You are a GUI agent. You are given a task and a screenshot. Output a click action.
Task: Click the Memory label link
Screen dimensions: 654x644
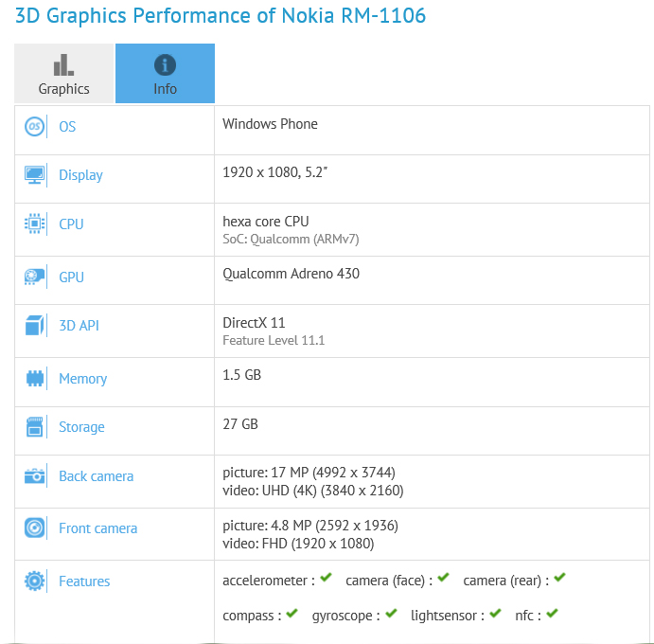click(82, 379)
